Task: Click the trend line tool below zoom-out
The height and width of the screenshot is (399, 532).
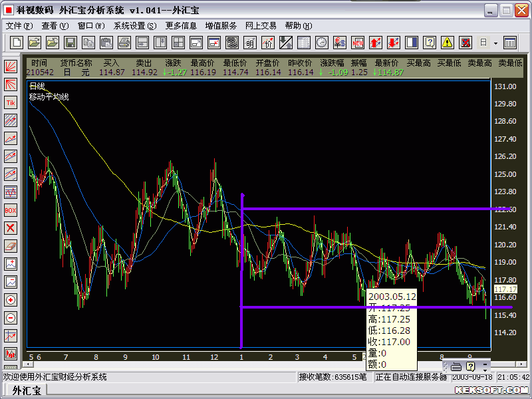Action: click(x=11, y=336)
